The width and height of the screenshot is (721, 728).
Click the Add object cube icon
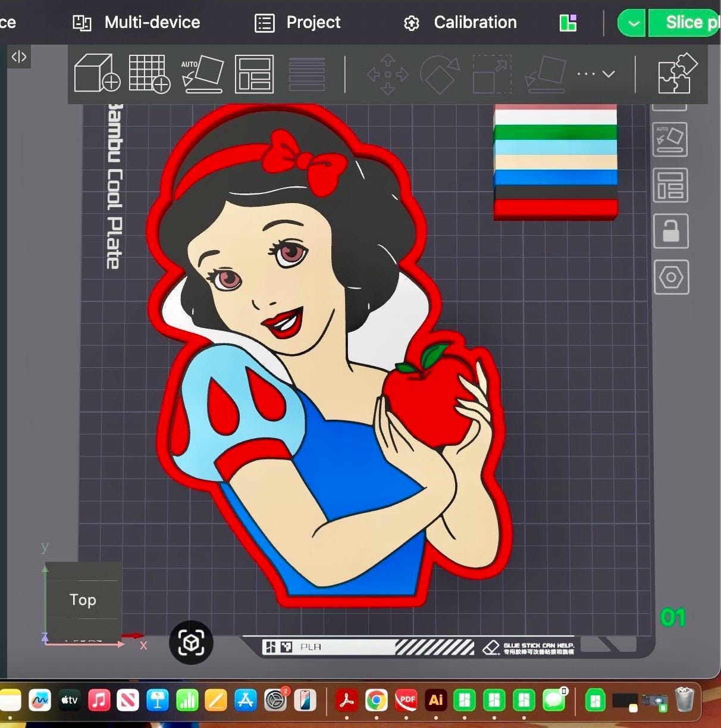97,74
